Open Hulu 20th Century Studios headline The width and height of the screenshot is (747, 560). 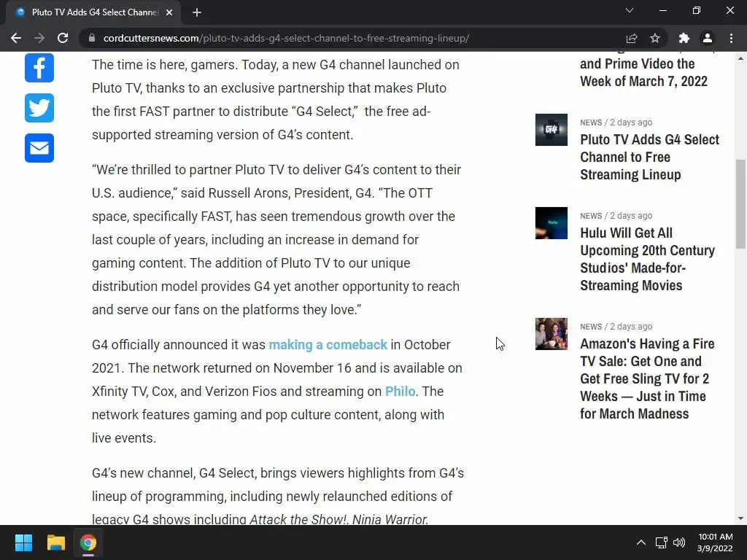click(648, 259)
